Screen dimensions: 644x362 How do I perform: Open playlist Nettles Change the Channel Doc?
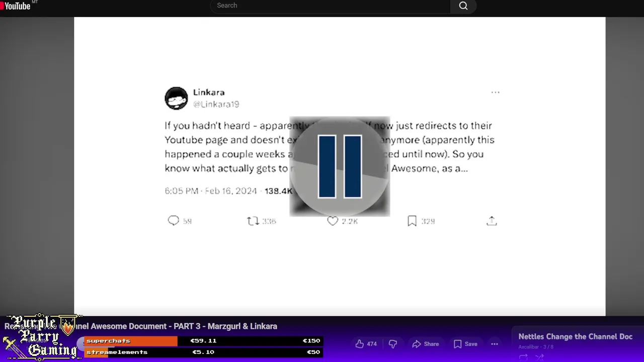tap(575, 337)
